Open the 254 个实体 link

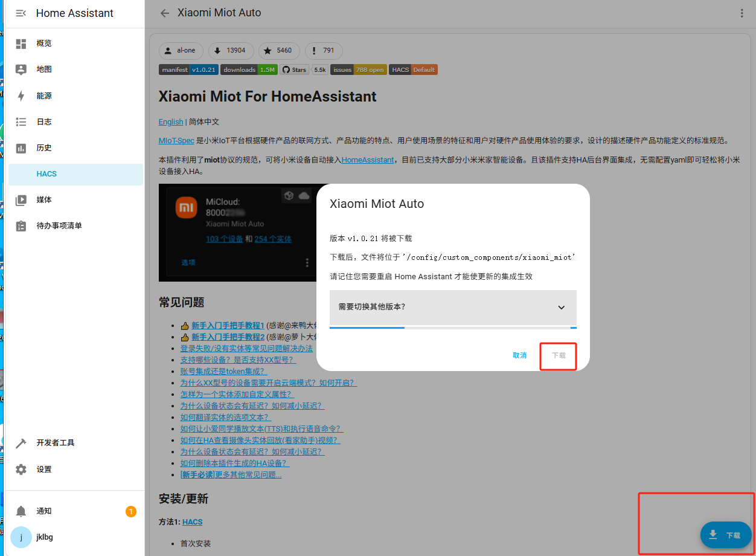(x=273, y=239)
